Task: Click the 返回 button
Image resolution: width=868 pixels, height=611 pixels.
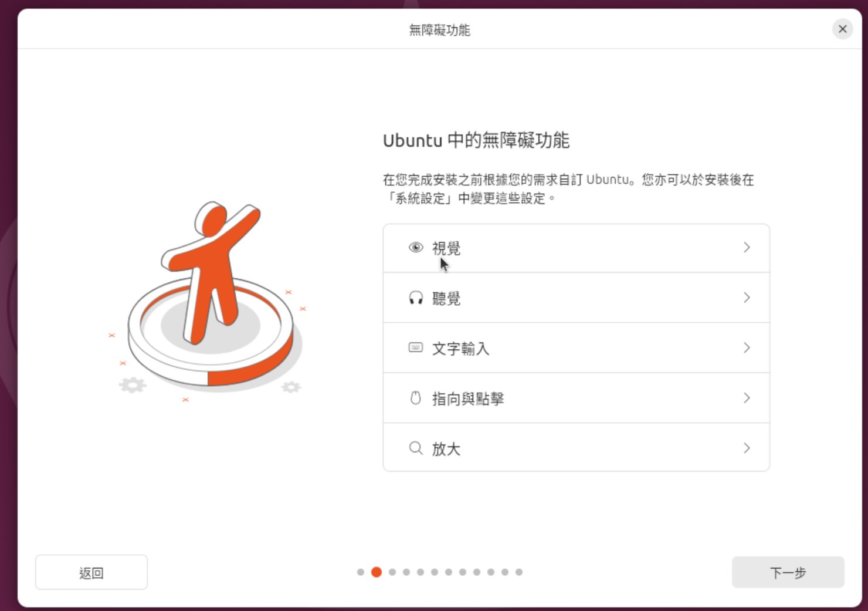Action: [91, 572]
